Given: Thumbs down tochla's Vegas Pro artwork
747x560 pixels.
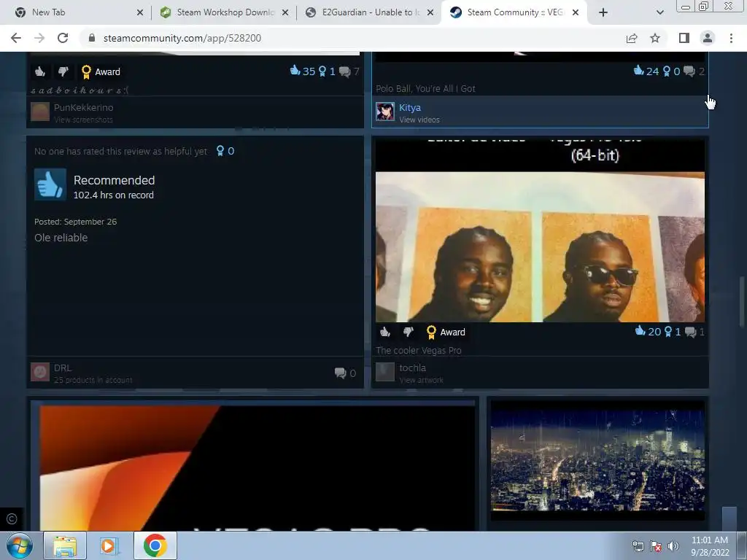Looking at the screenshot, I should coord(408,332).
